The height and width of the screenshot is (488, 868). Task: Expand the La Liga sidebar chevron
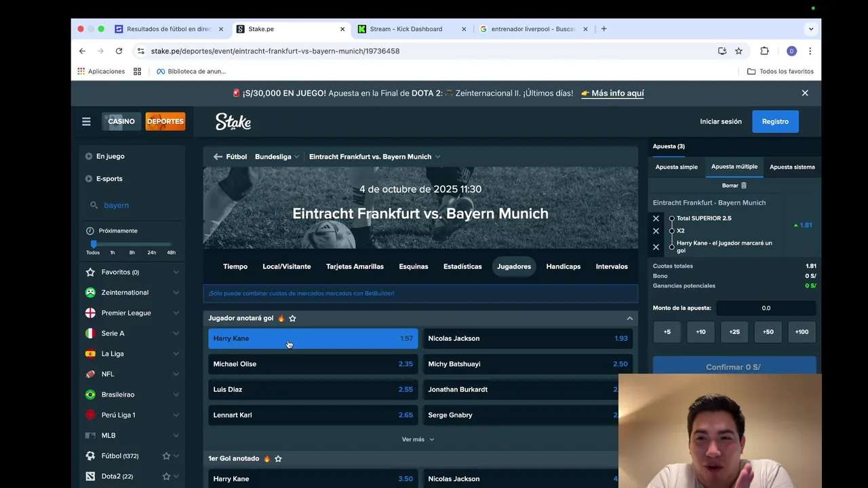176,354
